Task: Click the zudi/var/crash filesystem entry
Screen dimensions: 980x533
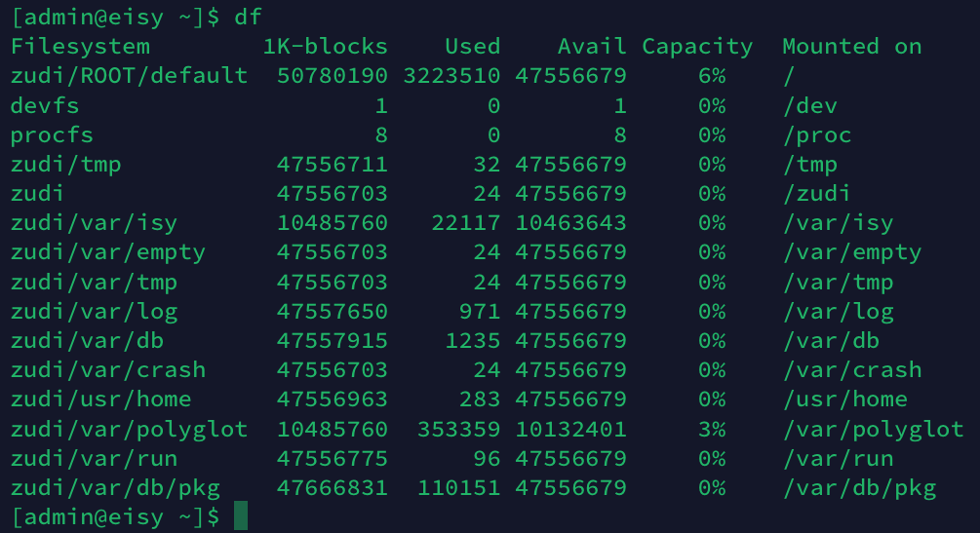Action: tap(108, 370)
